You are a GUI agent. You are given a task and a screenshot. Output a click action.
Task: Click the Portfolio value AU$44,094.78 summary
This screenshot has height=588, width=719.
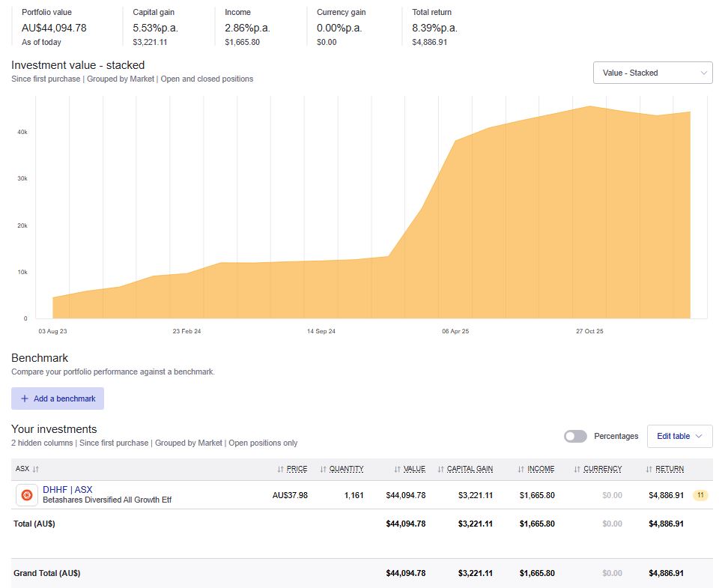pyautogui.click(x=54, y=28)
